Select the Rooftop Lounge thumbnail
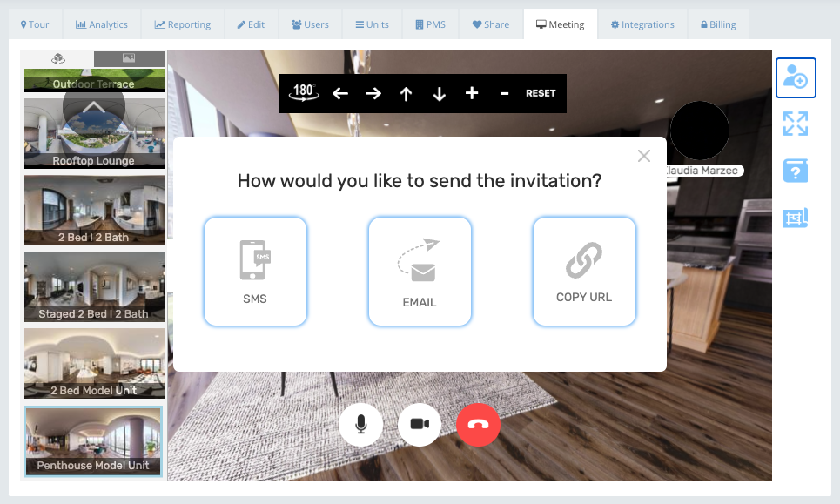 (94, 133)
